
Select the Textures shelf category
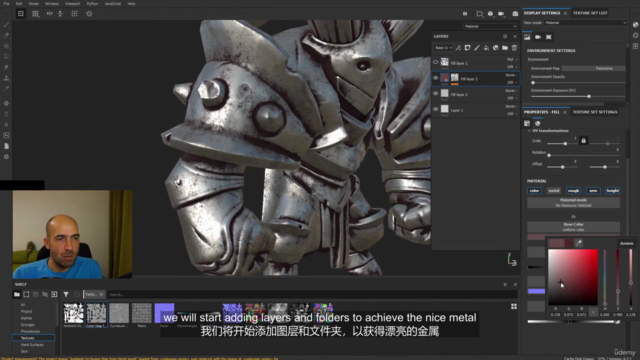(x=33, y=338)
